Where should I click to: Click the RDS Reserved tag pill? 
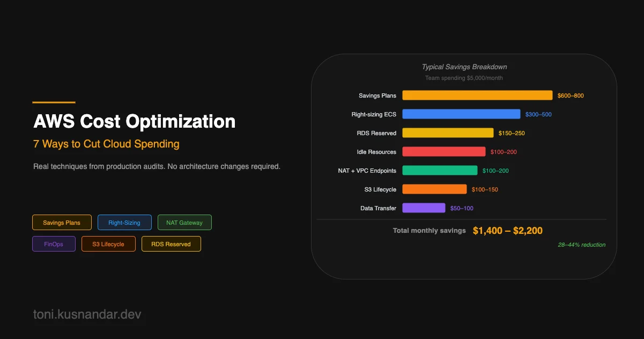click(171, 244)
